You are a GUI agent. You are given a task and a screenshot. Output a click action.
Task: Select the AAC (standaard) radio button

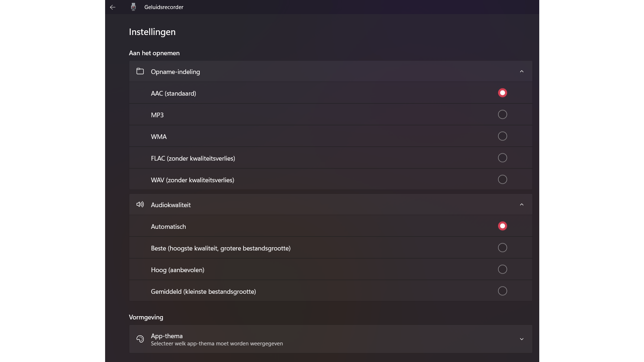pyautogui.click(x=502, y=93)
